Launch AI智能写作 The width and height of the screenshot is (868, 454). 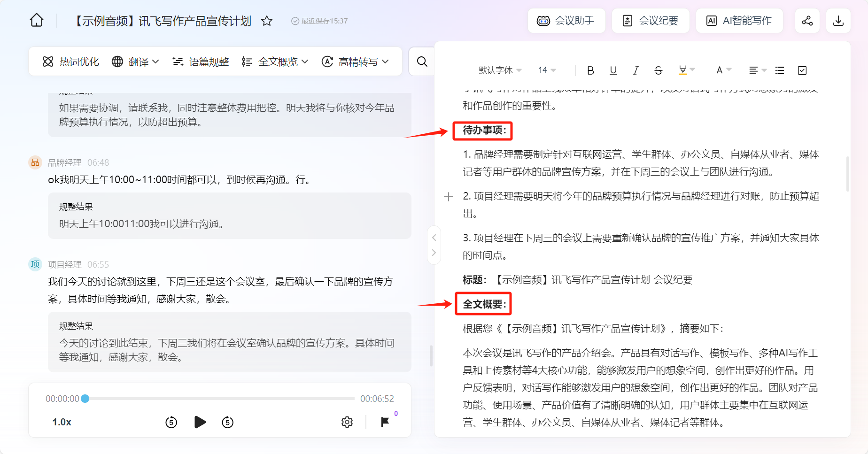[739, 21]
